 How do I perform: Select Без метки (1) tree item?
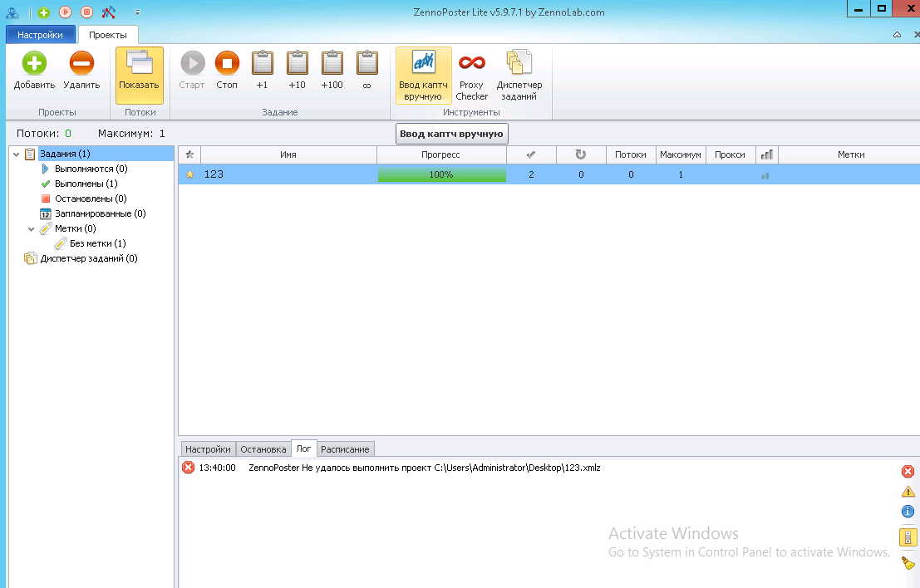(97, 243)
